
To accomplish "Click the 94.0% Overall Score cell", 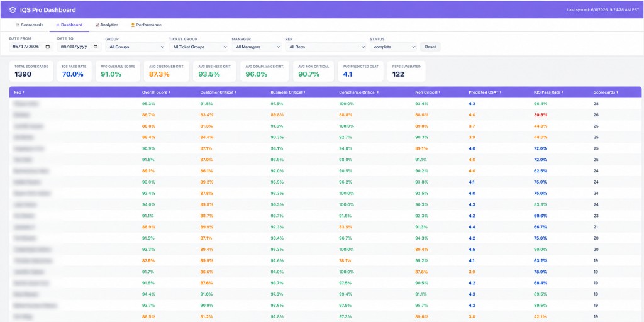I will coord(148,204).
